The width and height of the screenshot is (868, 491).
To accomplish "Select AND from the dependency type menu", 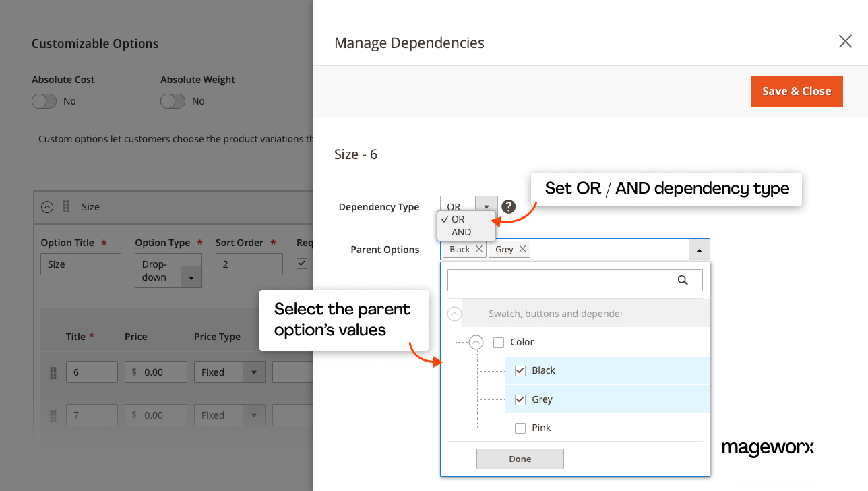I will click(461, 231).
